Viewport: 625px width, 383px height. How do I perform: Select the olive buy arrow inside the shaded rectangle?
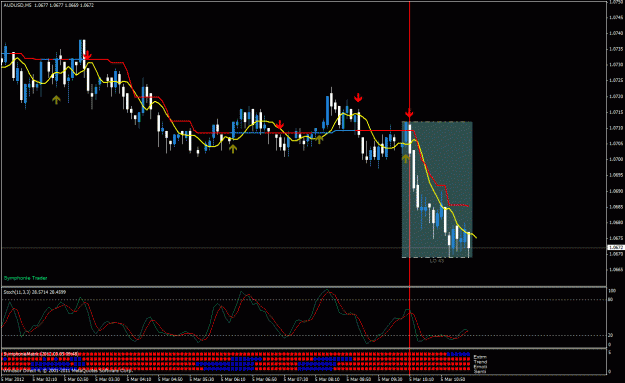(405, 158)
